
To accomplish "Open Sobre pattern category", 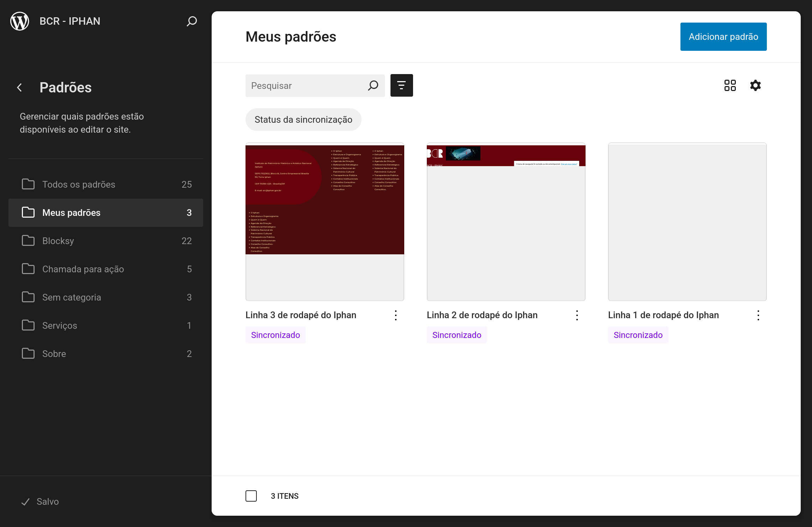I will click(x=106, y=353).
